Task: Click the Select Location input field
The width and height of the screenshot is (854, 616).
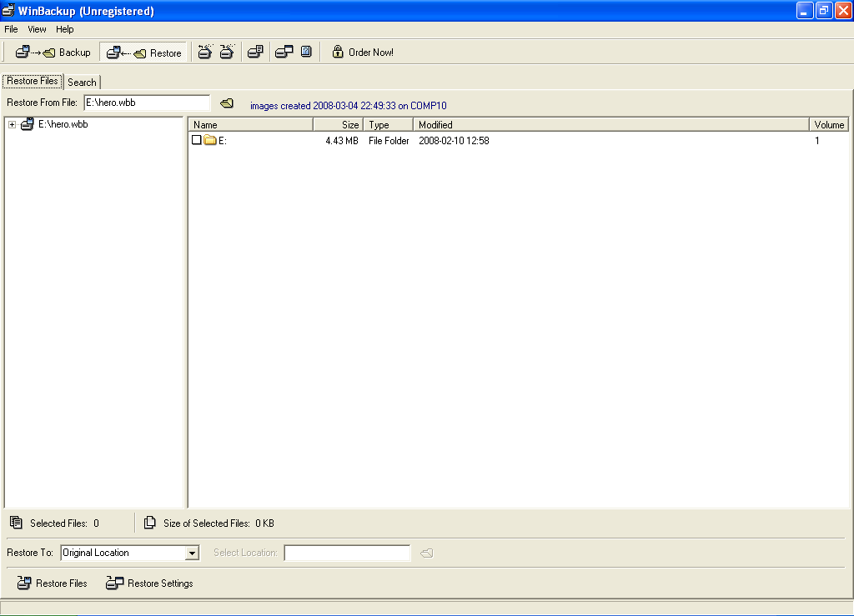Action: click(x=347, y=553)
